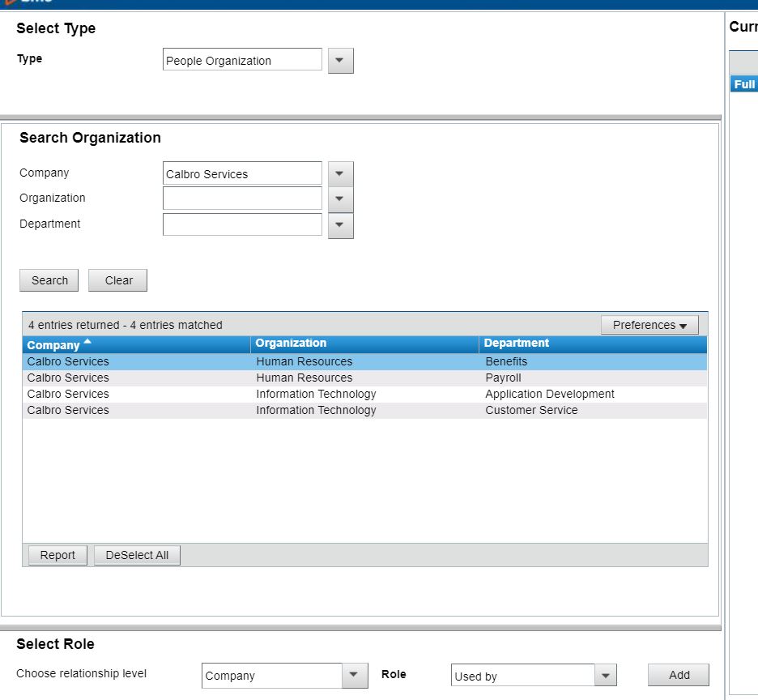758x700 pixels.
Task: Click Human Resources in the Payroll row
Action: pyautogui.click(x=304, y=378)
